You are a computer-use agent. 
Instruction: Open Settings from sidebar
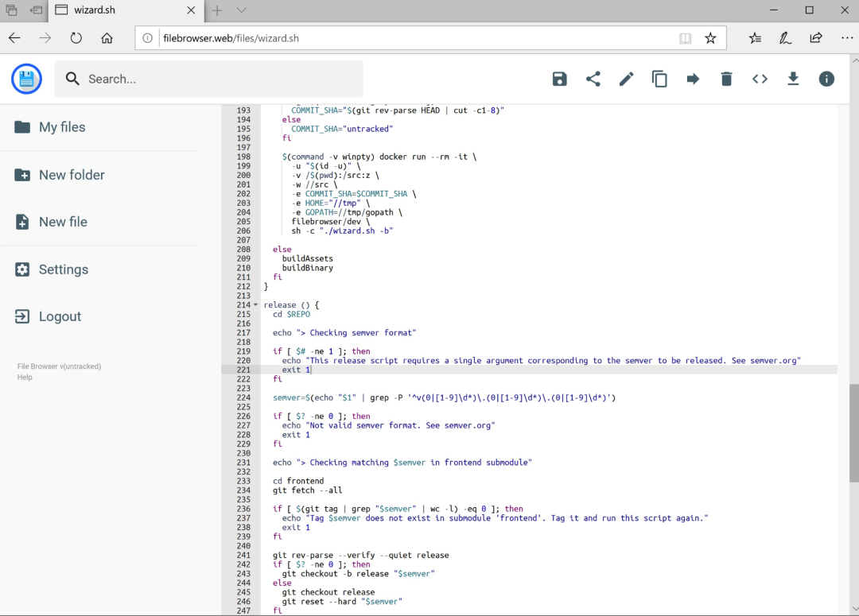(52, 269)
